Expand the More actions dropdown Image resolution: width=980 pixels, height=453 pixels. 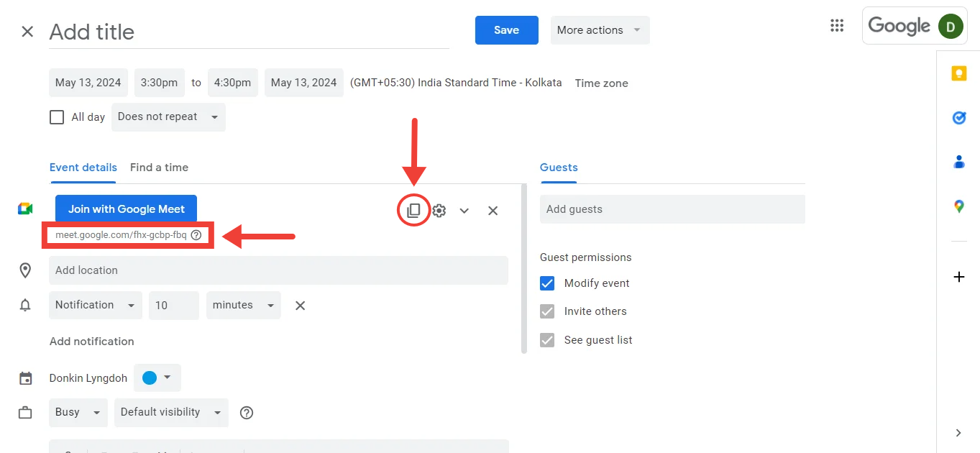point(600,30)
